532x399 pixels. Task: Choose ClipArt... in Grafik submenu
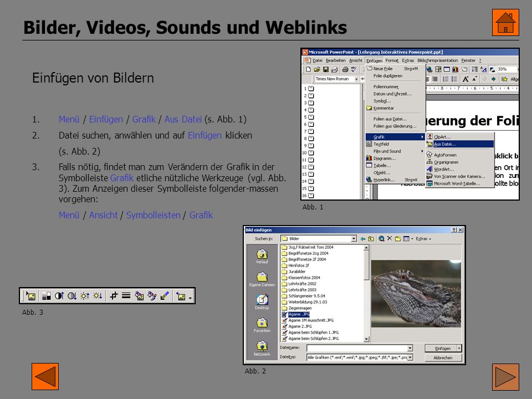click(460, 137)
